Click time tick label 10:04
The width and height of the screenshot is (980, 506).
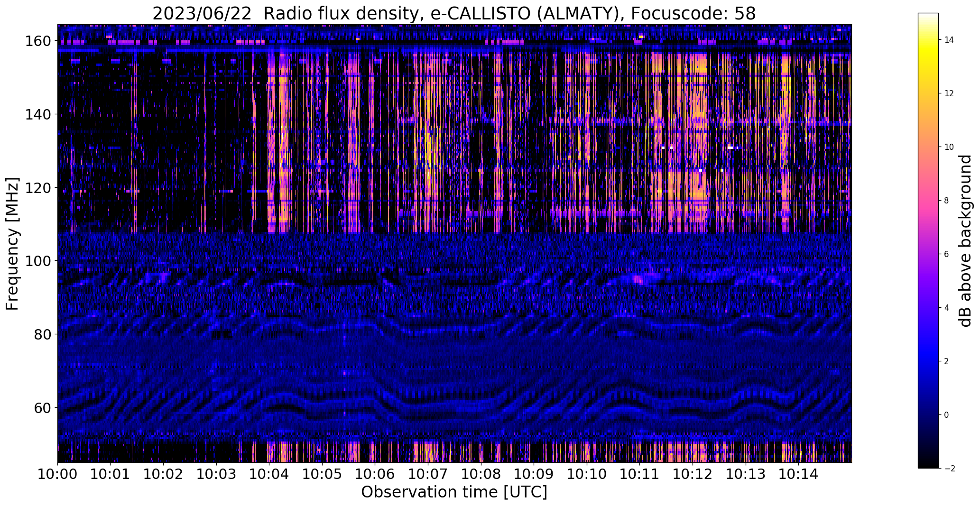[x=269, y=474]
